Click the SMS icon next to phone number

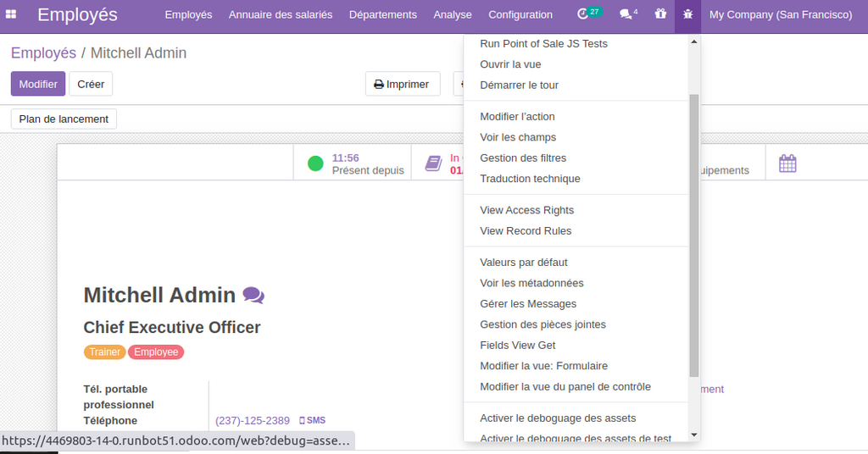312,420
